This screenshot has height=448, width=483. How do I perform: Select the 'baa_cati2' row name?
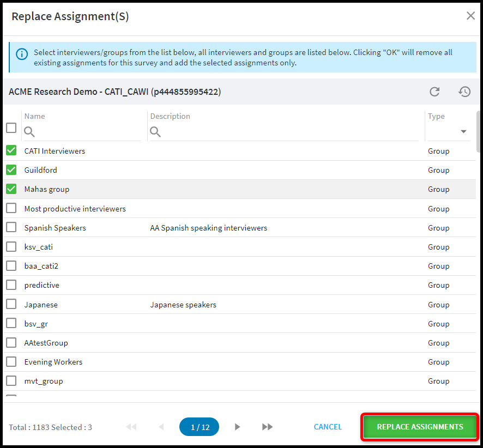(41, 266)
